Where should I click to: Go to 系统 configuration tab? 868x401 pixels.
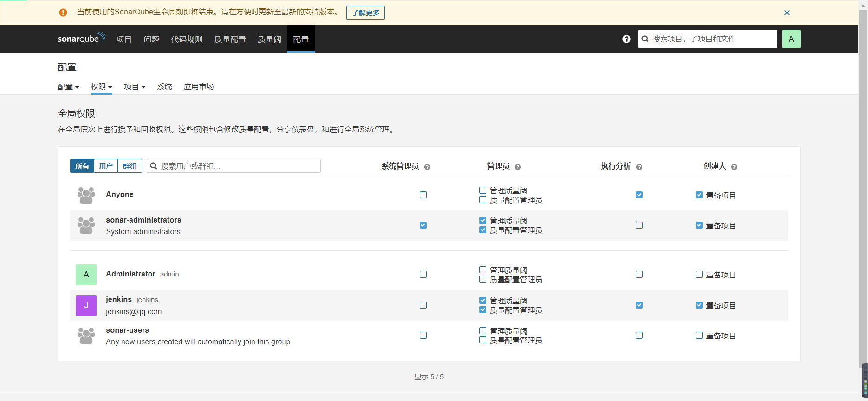(x=164, y=87)
